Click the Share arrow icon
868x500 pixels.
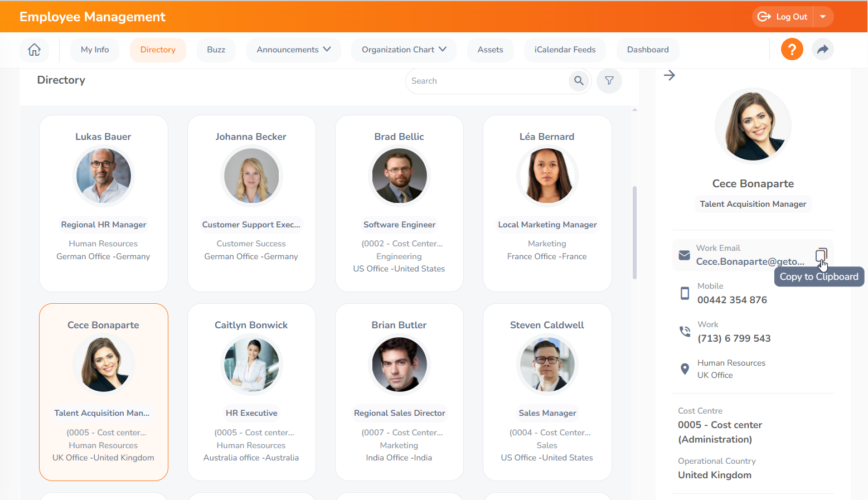point(822,49)
